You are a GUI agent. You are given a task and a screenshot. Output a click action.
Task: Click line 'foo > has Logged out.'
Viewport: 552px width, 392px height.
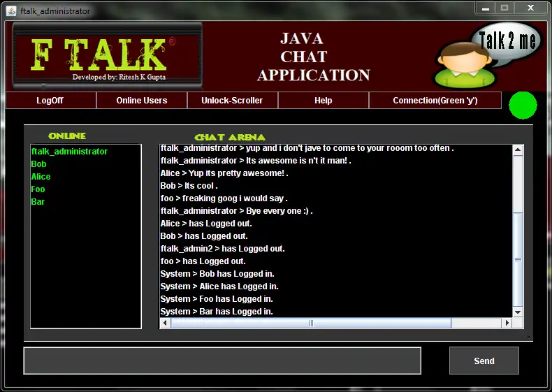[x=203, y=261]
